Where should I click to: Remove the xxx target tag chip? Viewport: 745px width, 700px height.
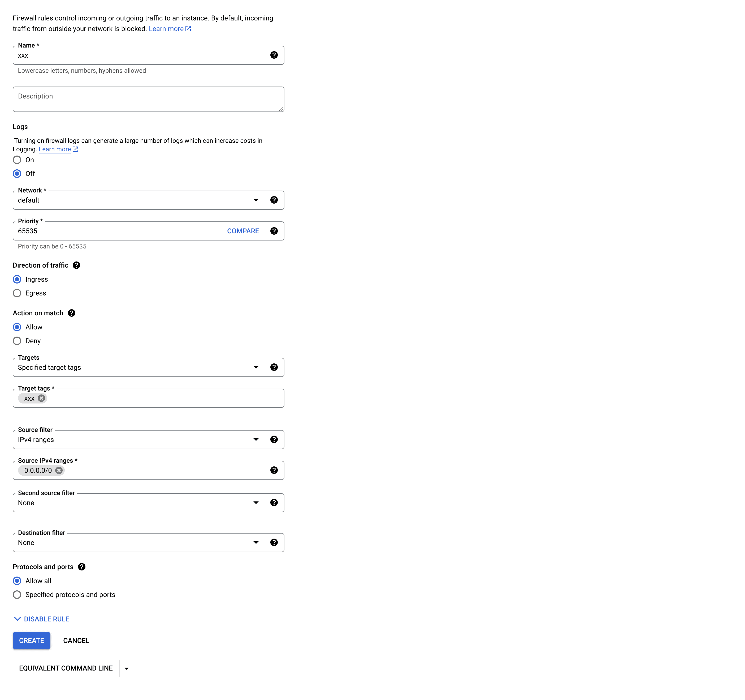[x=42, y=398]
